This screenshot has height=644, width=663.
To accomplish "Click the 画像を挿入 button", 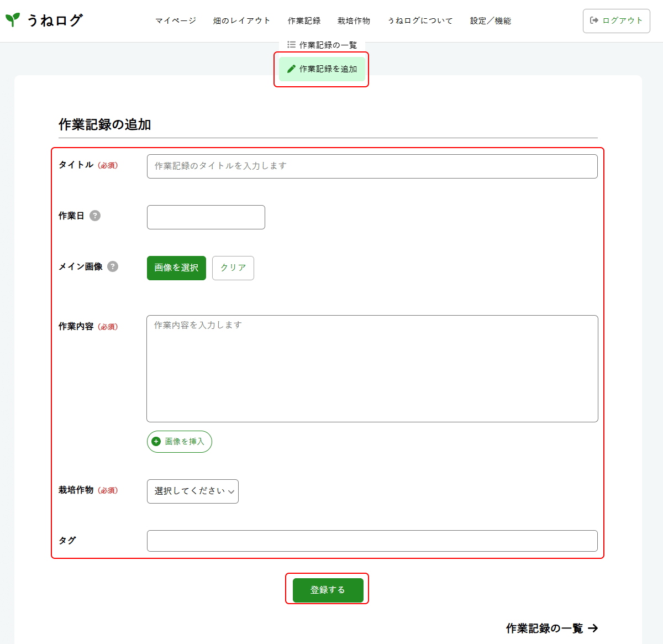I will coord(180,442).
